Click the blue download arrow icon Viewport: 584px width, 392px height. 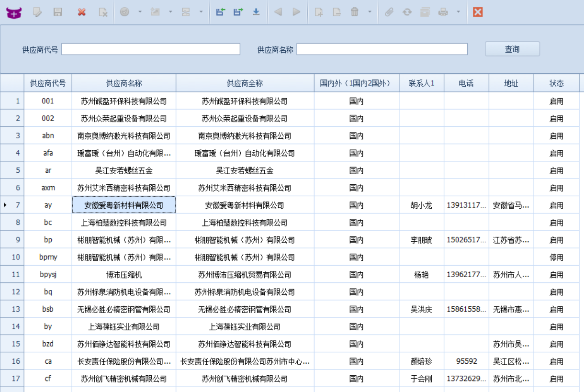tap(256, 12)
